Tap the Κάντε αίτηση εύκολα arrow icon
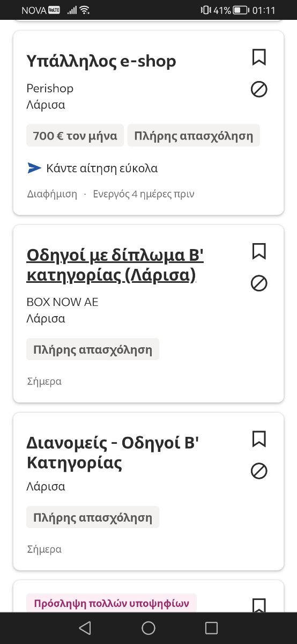The image size is (297, 644). coord(34,169)
